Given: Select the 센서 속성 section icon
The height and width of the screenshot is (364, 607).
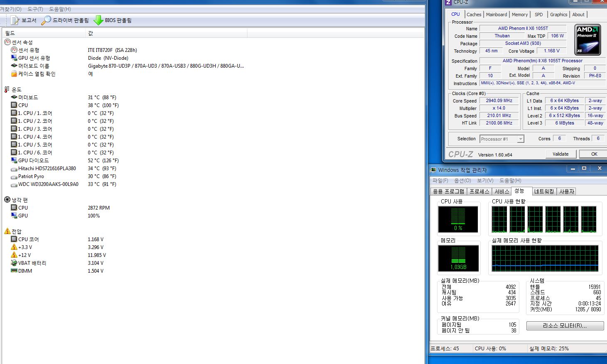Looking at the screenshot, I should (x=7, y=42).
